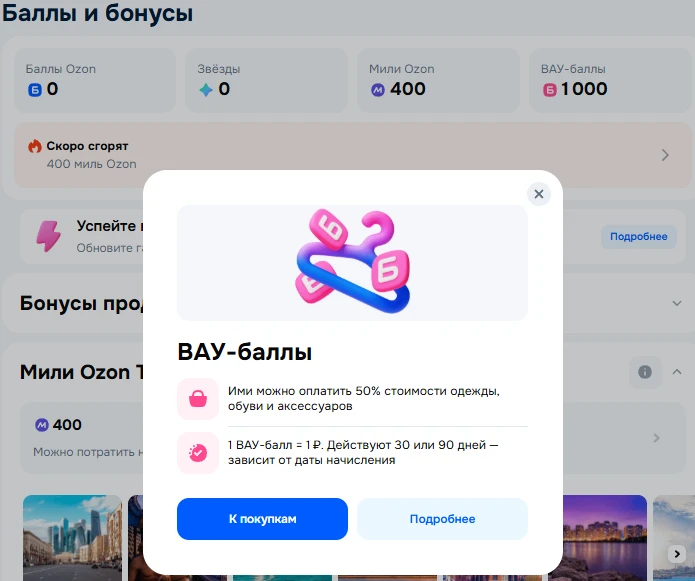The height and width of the screenshot is (581, 695).
Task: Close the ВАУ-баллы popup
Action: pos(539,194)
